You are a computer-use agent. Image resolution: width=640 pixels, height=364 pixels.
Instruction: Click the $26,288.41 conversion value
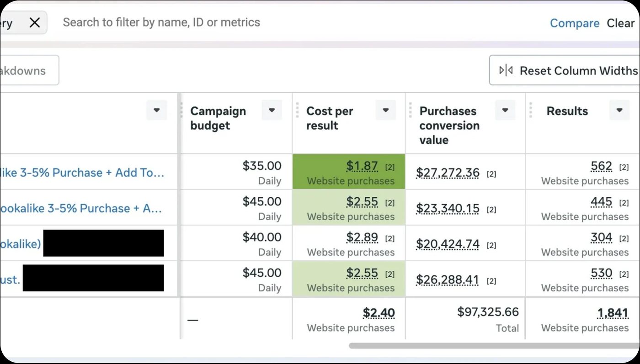click(448, 280)
